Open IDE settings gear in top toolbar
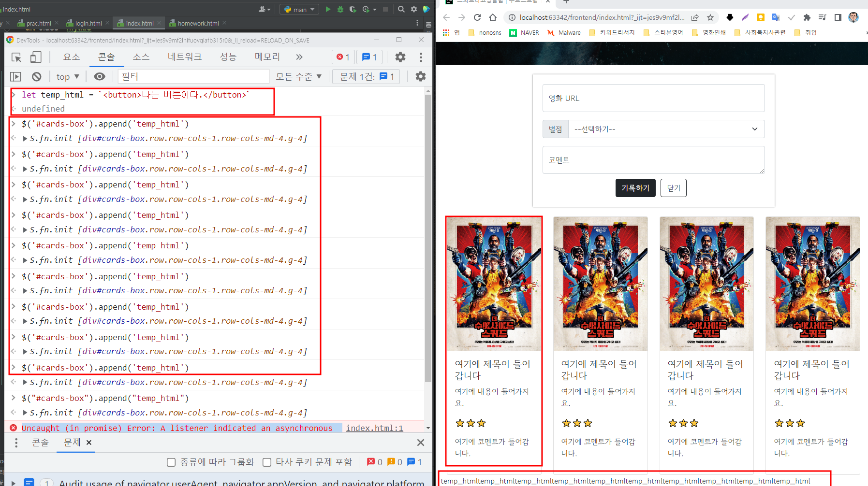 (414, 9)
